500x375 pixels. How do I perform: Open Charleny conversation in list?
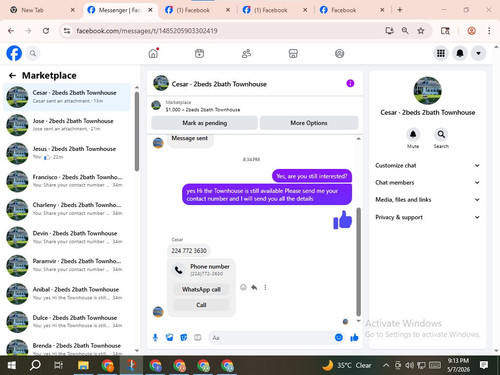[x=66, y=209]
